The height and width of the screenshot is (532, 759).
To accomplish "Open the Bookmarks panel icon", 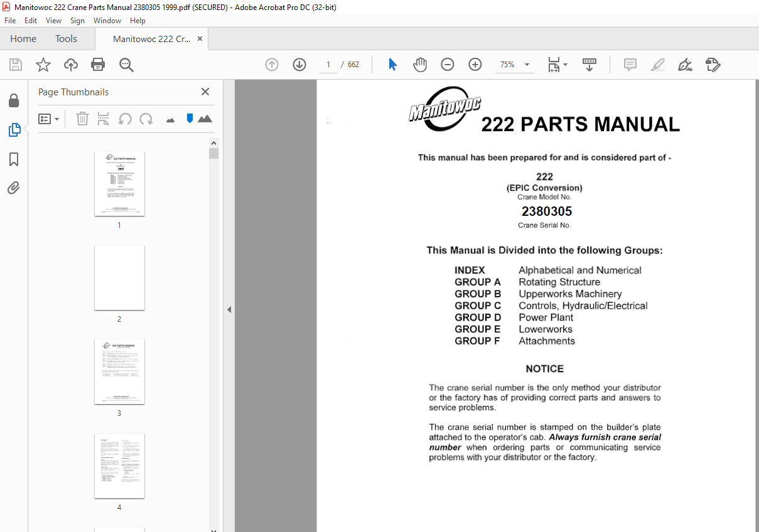I will [14, 159].
